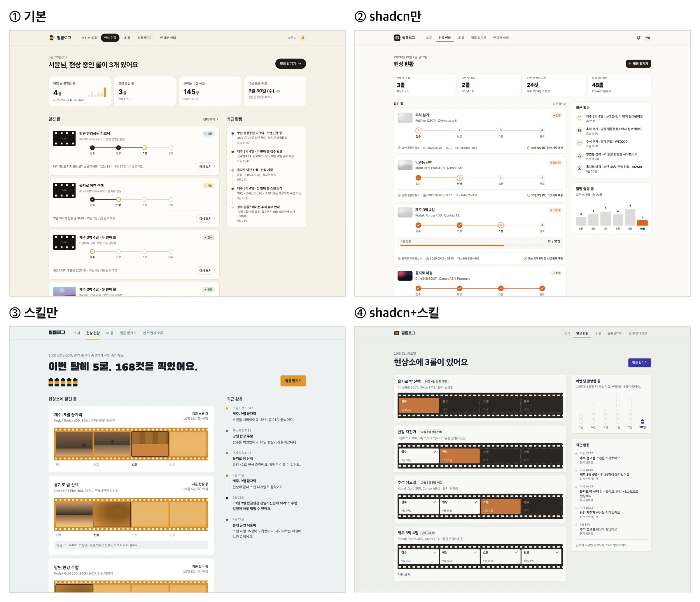Expand 전체 보기 next to 맡긴 롤 in panel ①

(x=211, y=119)
